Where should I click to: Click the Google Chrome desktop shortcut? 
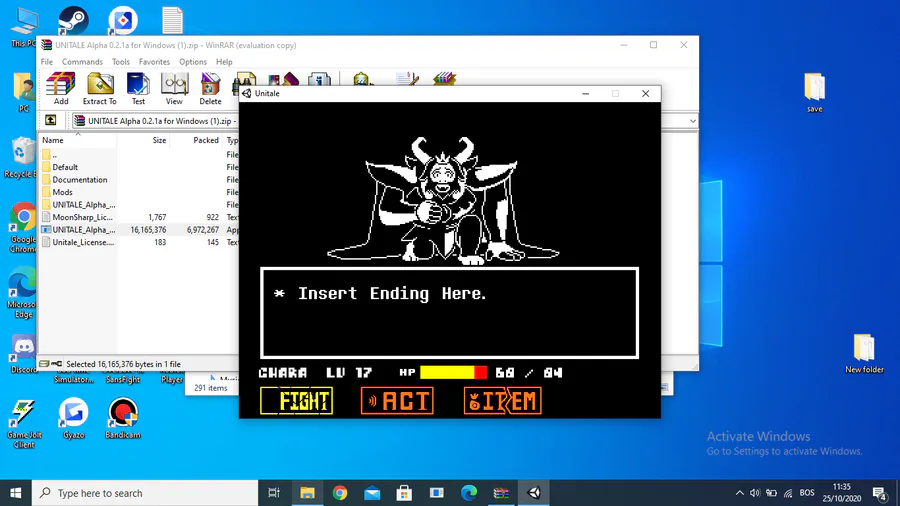coord(23,227)
